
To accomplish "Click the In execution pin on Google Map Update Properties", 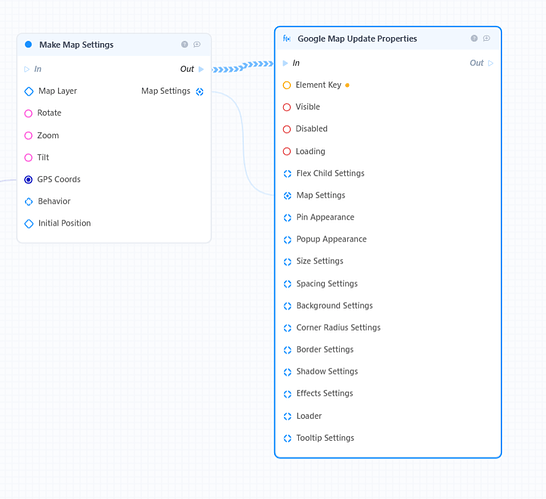I will point(285,63).
